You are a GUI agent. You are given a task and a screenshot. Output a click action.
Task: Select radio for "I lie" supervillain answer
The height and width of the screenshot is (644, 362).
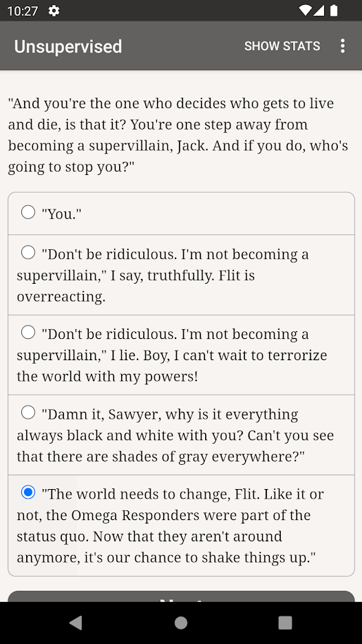[x=28, y=332]
